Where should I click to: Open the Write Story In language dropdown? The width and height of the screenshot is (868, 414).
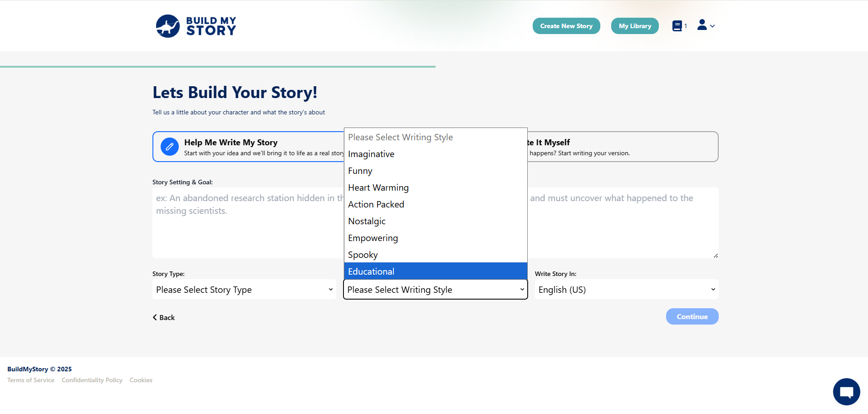[626, 290]
